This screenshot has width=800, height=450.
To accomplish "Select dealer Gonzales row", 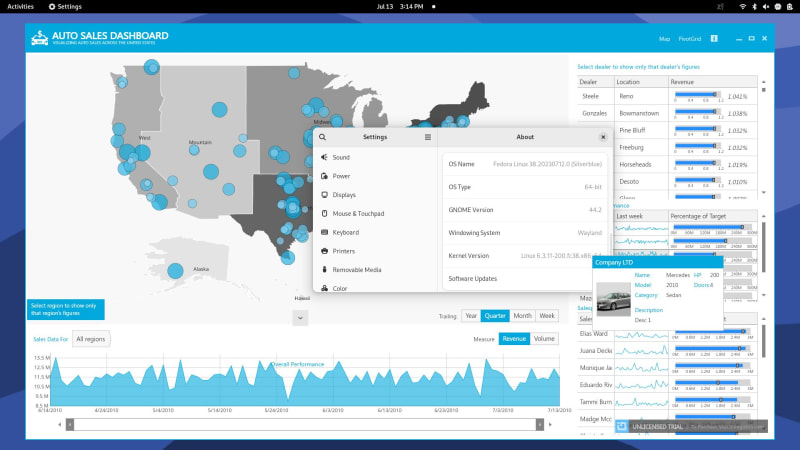I will [667, 113].
